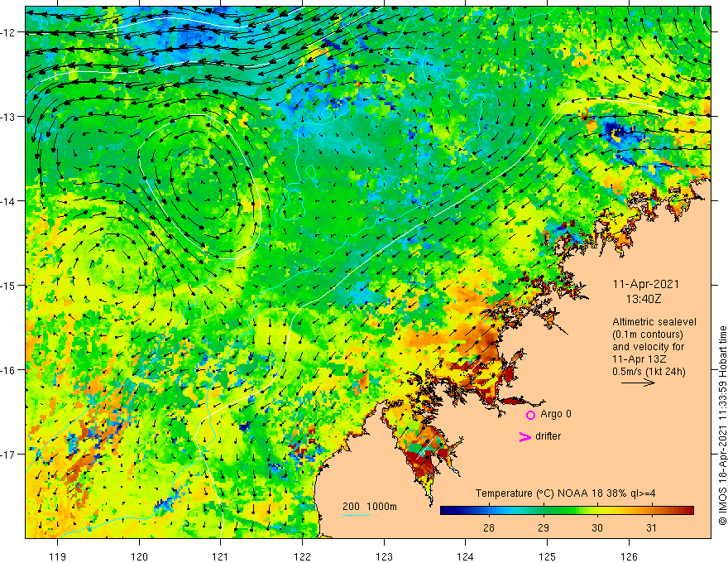Click the '(0.1m contours)' text

click(648, 334)
